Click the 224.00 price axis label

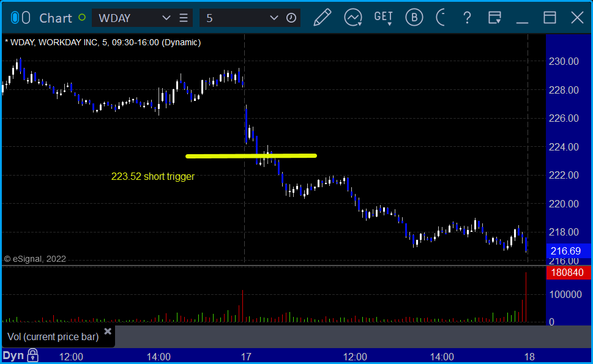click(x=564, y=147)
